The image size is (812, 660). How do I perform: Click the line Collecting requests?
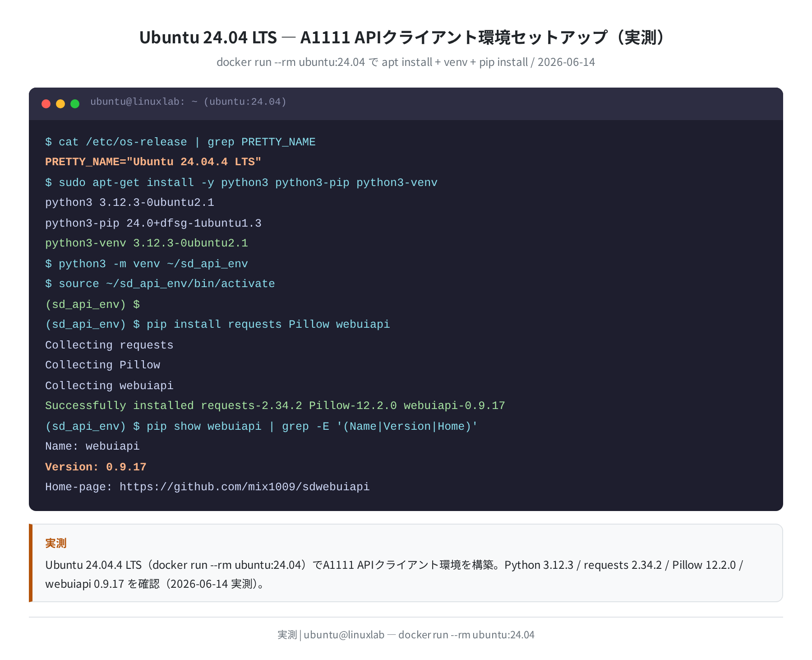coord(109,345)
